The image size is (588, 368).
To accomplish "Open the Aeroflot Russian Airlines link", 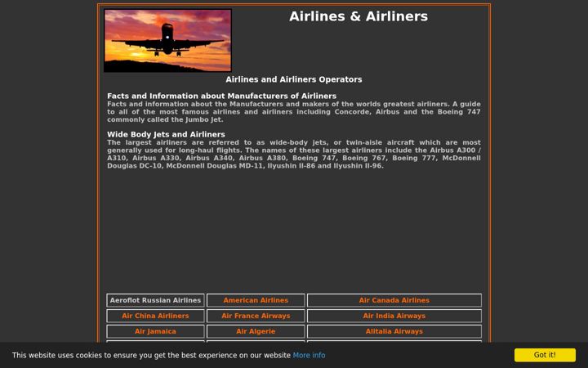I will tap(155, 300).
